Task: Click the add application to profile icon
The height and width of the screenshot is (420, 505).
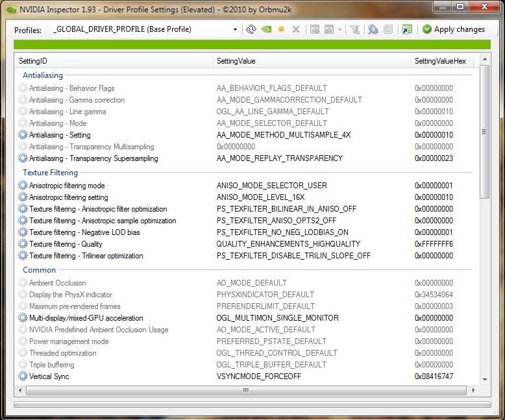Action: [x=315, y=30]
